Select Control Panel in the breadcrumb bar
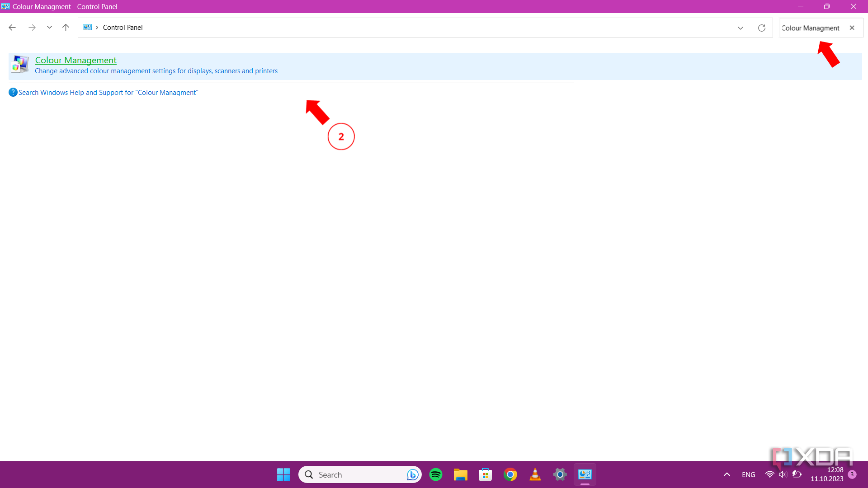Image resolution: width=868 pixels, height=488 pixels. (x=123, y=27)
